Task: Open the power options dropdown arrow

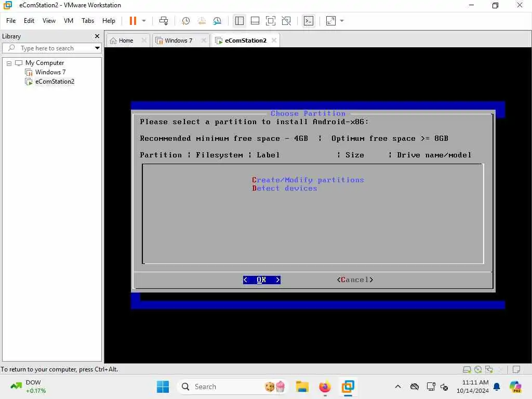Action: click(144, 21)
